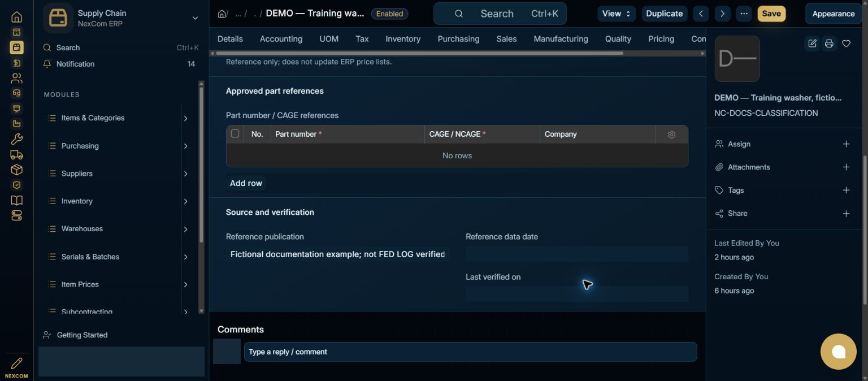Go to next record arrow
868x381 pixels.
pos(722,14)
